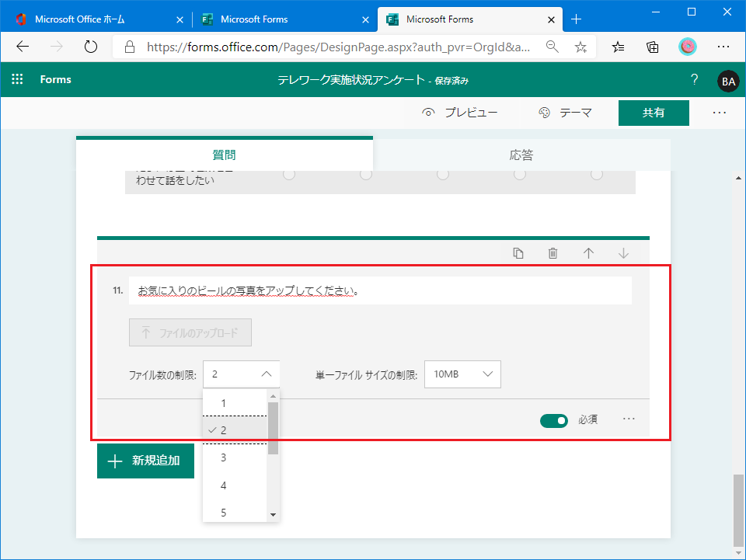Copy question 11 with the duplicate icon

[x=518, y=253]
